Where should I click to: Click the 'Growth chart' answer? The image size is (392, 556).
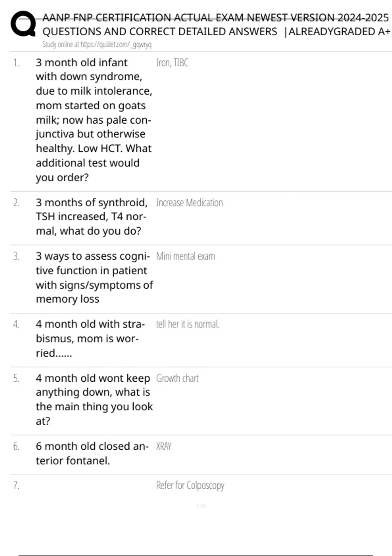click(x=177, y=378)
